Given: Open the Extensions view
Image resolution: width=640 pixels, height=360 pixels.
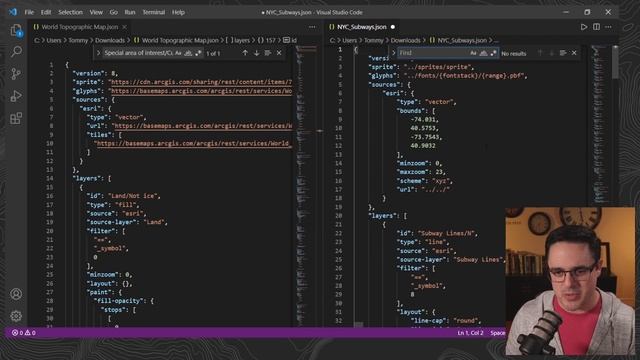Looking at the screenshot, I should click(x=16, y=118).
